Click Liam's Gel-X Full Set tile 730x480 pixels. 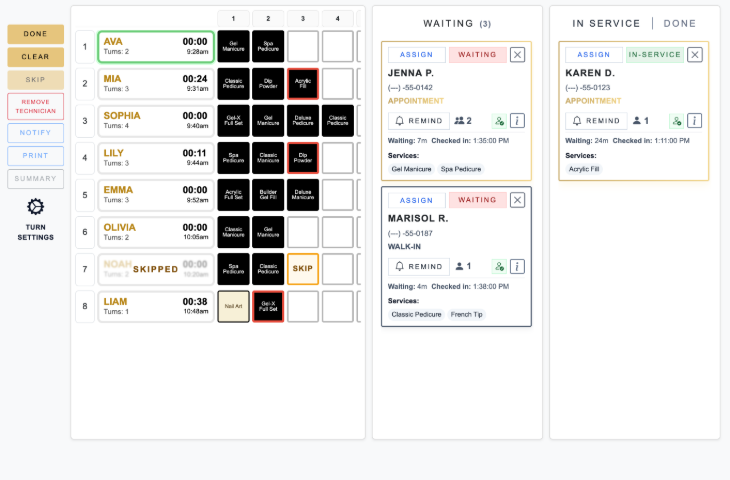coord(268,306)
